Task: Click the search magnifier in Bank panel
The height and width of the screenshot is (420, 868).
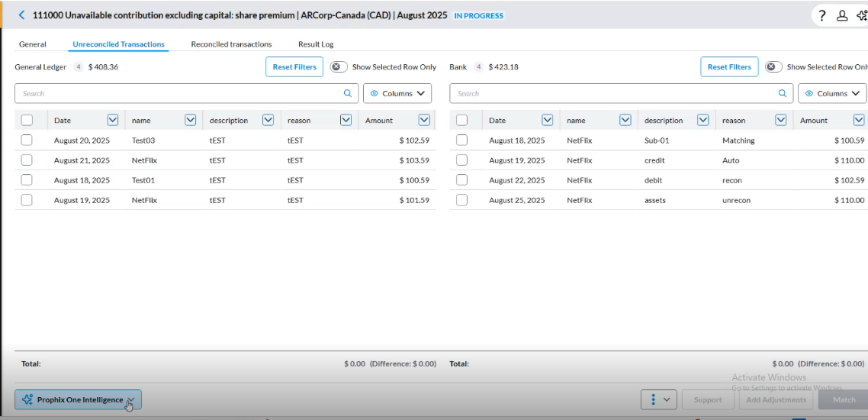Action: click(x=783, y=94)
